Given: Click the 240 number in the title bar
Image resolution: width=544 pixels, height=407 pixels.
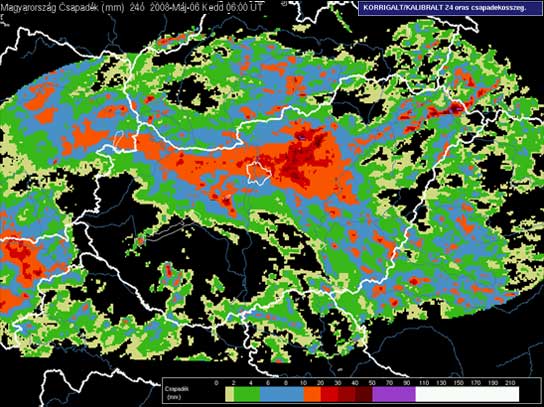Looking at the screenshot, I should click(x=137, y=8).
